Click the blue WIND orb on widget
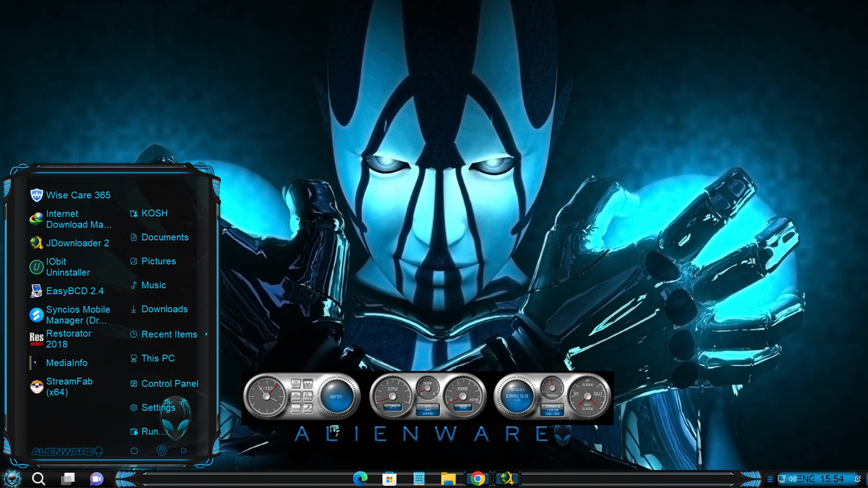This screenshot has width=868, height=488. point(337,396)
